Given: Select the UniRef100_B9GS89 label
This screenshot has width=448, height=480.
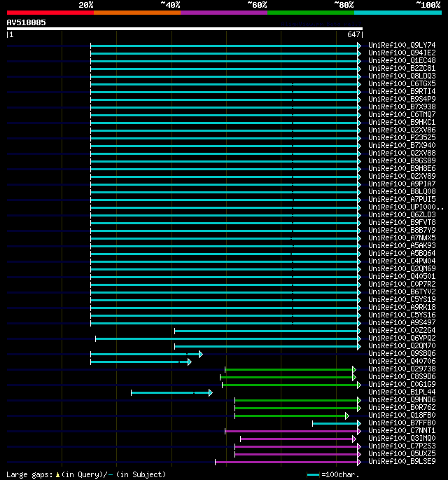Looking at the screenshot, I should pyautogui.click(x=402, y=160).
